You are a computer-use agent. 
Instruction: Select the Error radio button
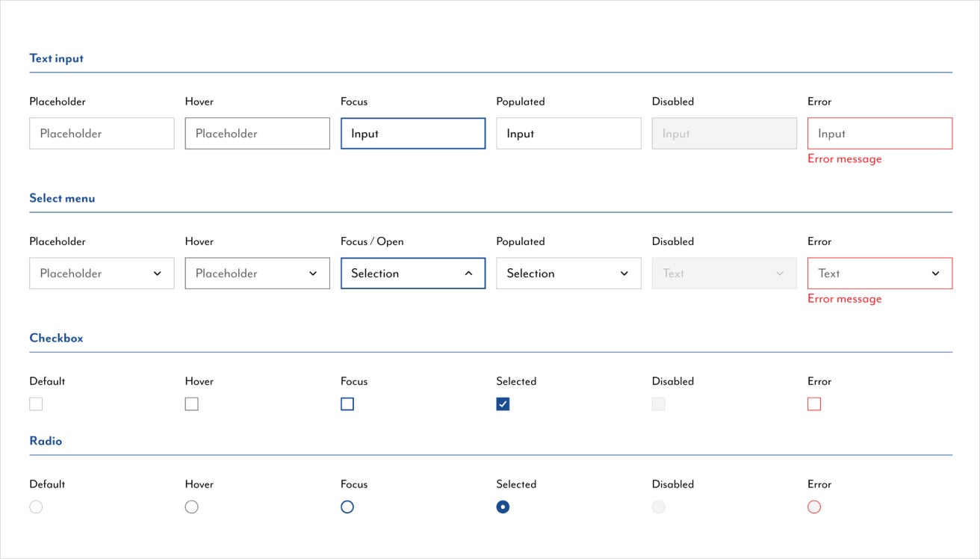(x=814, y=507)
